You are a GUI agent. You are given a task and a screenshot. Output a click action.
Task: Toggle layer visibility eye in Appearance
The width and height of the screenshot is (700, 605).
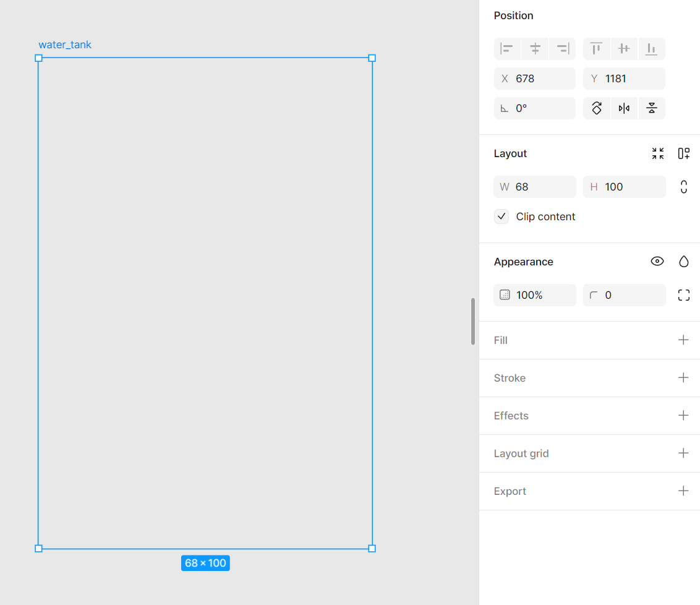click(657, 262)
